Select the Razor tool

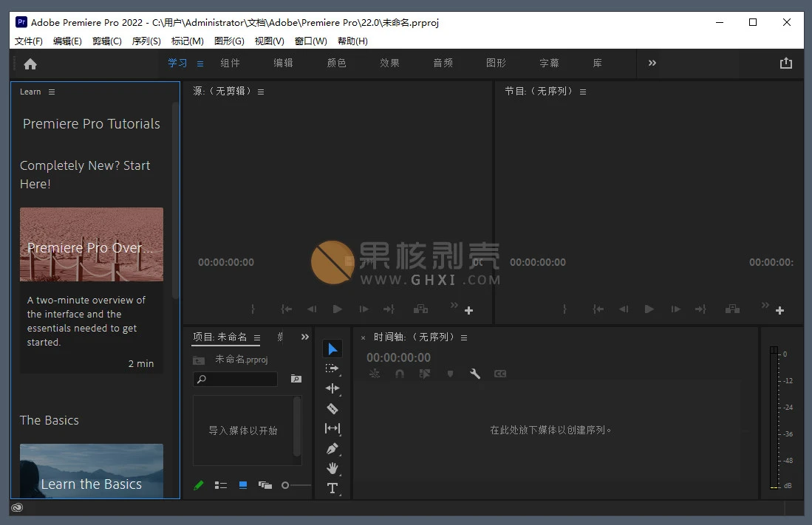point(332,408)
